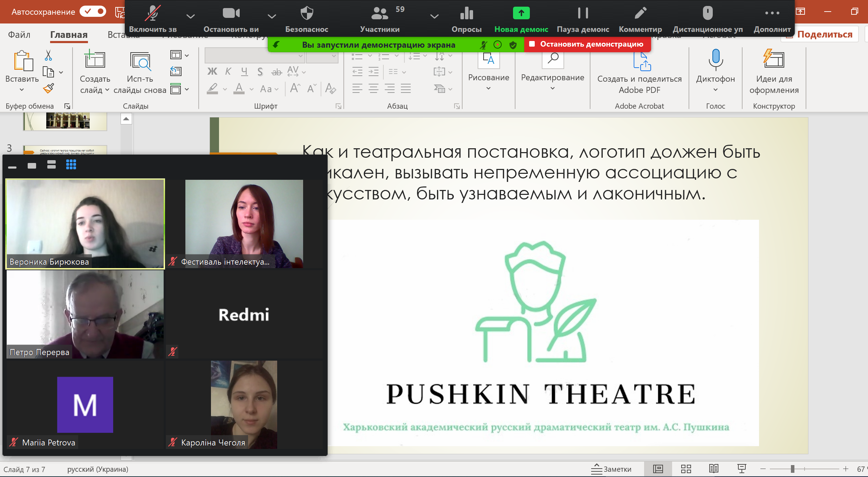Switch to Normal view in the status bar
The image size is (868, 477).
658,469
